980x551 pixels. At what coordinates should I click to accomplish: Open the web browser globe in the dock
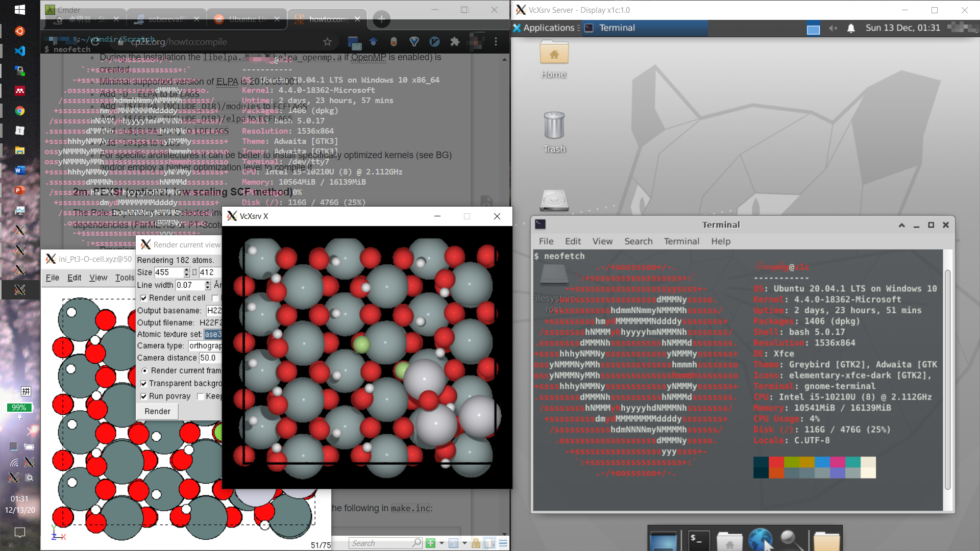click(x=760, y=540)
